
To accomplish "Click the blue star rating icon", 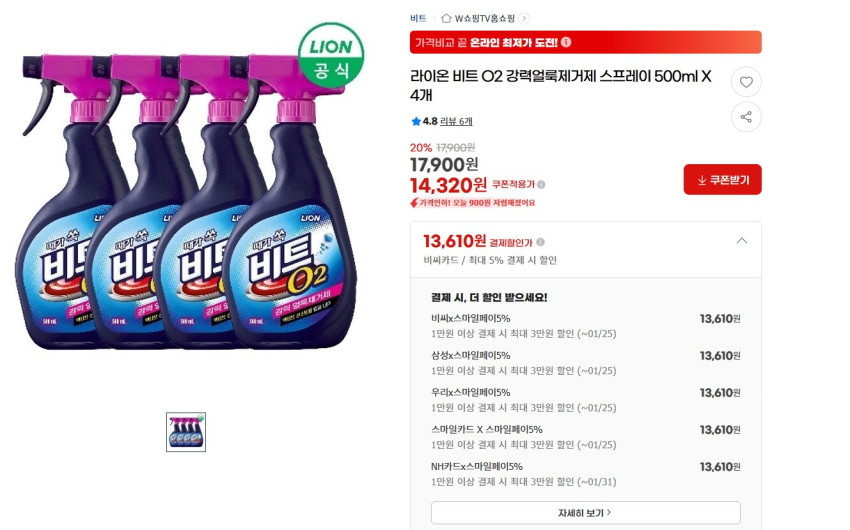I will tap(416, 121).
